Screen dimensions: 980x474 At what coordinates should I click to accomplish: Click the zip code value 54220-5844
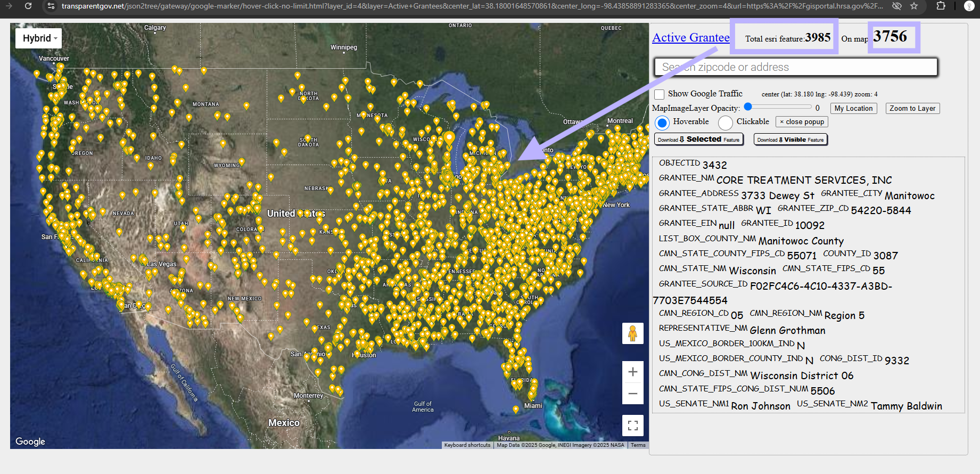coord(881,210)
